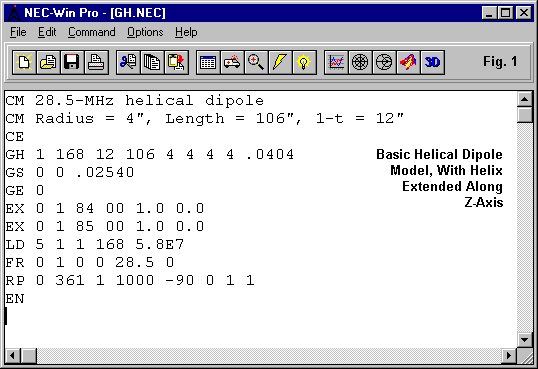The height and width of the screenshot is (369, 538).
Task: Click the vertical scrollbar down arrow
Action: 525,340
